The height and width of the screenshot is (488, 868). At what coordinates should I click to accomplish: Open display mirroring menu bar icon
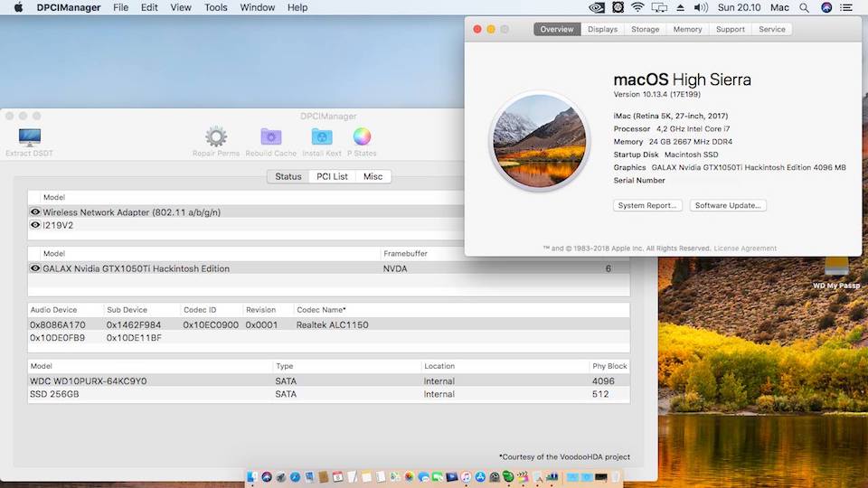pyautogui.click(x=659, y=8)
